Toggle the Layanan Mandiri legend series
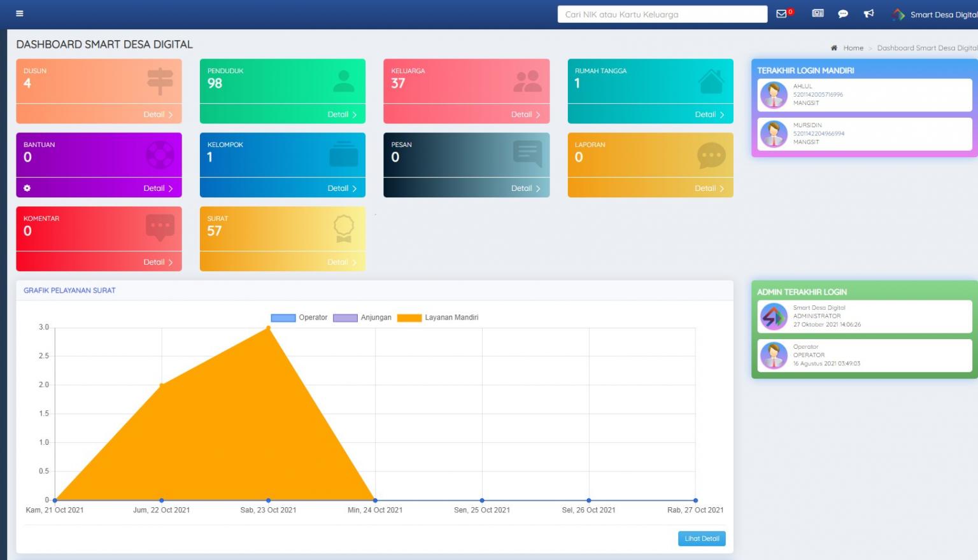Viewport: 978px width, 560px height. point(409,318)
